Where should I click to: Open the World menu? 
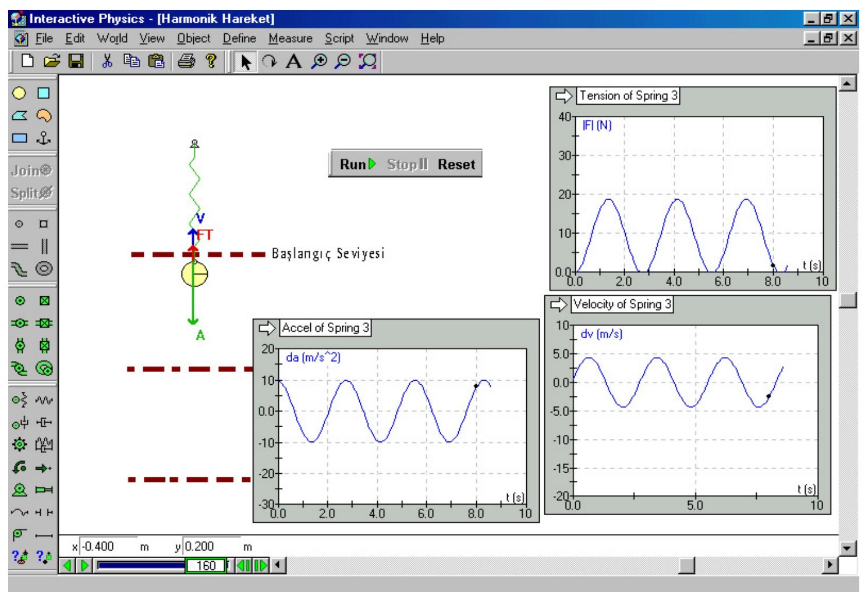pos(112,38)
